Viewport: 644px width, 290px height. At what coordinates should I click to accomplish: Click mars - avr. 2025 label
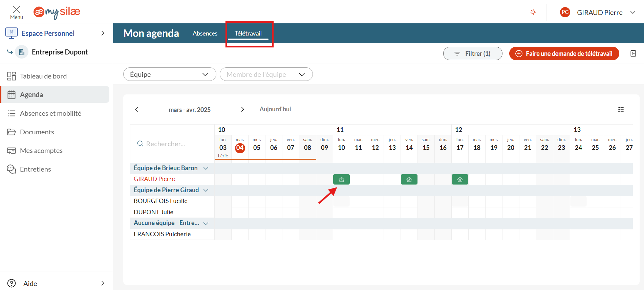coord(190,110)
